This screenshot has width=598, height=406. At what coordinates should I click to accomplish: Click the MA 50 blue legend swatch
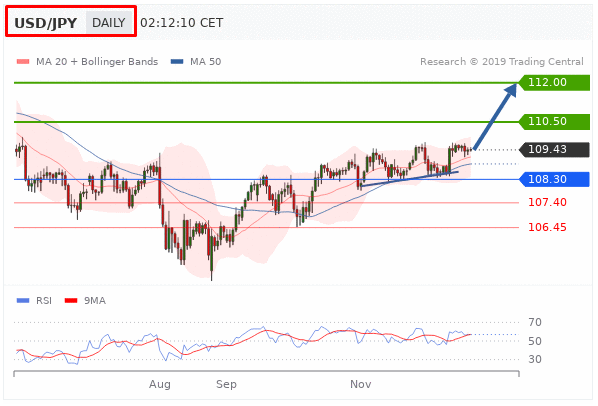177,62
